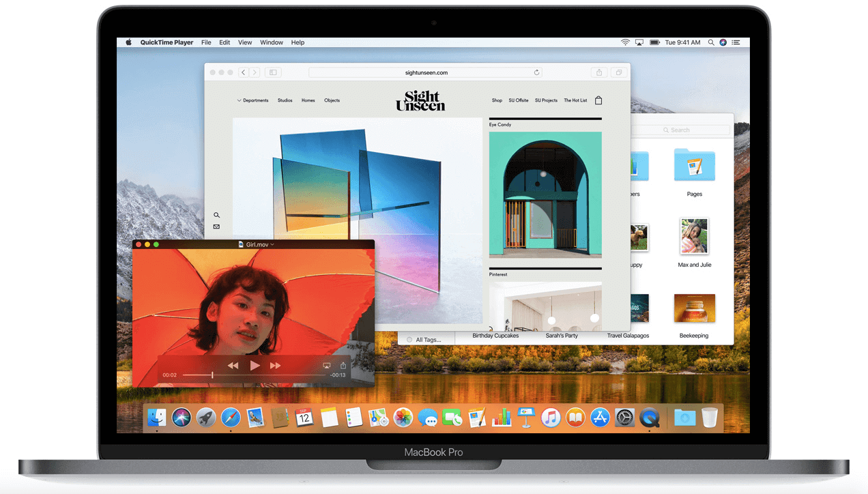The width and height of the screenshot is (868, 494).
Task: Open the Girl.mov title dropdown
Action: (272, 244)
